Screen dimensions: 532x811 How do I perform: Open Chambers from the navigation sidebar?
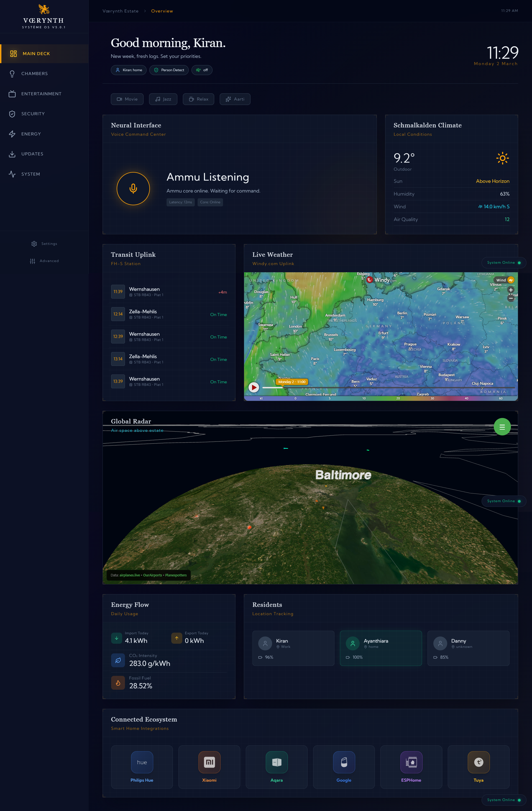(x=34, y=74)
